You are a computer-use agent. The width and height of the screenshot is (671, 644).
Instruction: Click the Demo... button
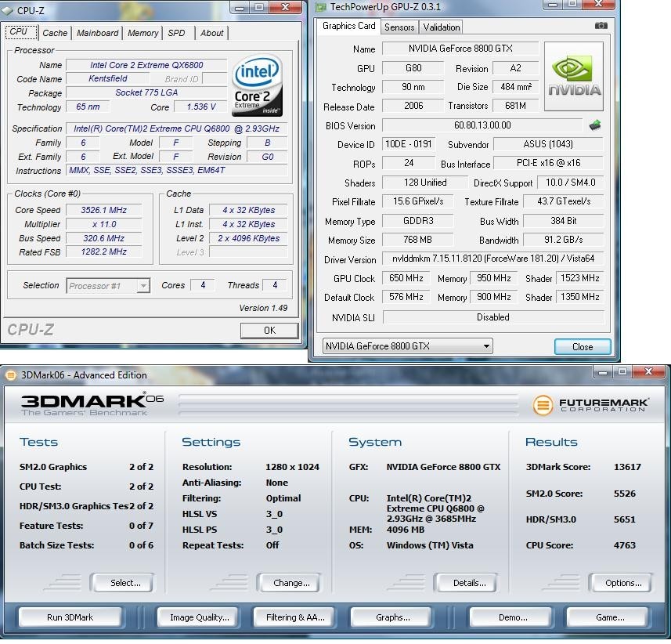510,617
